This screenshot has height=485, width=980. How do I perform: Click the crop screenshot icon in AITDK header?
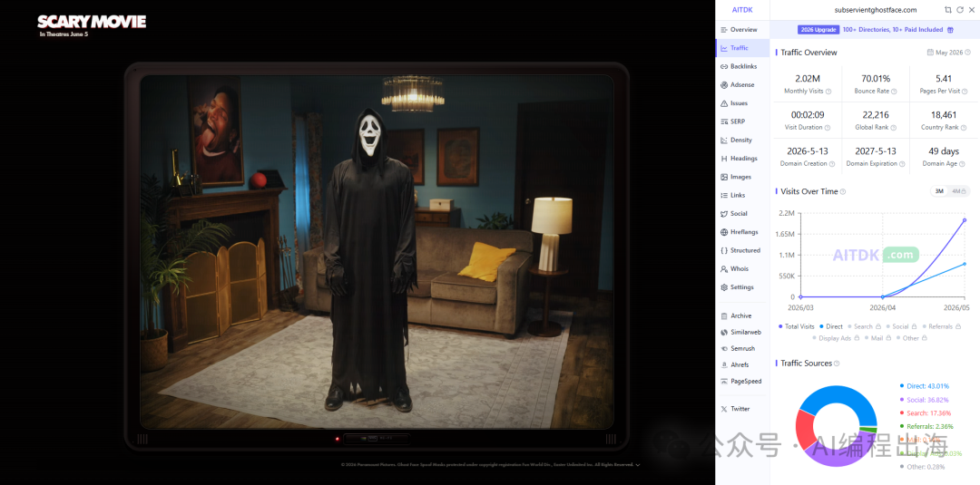948,10
